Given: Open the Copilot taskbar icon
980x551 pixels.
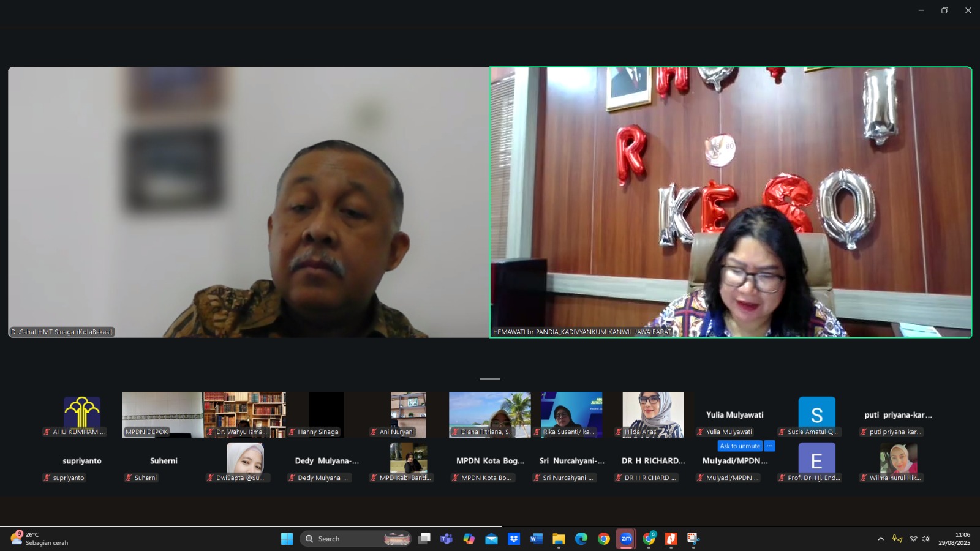Looking at the screenshot, I should coord(469,539).
